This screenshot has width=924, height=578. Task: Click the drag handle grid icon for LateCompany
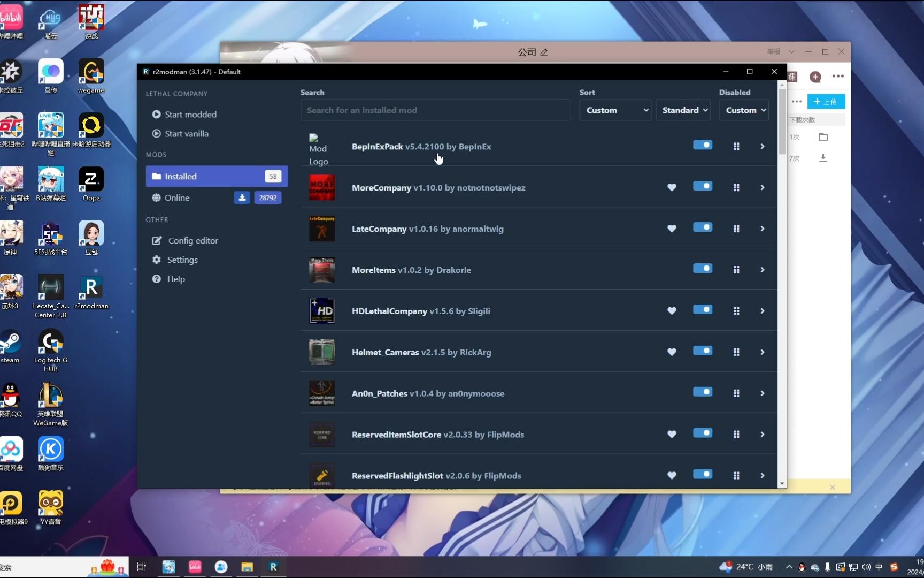(736, 229)
